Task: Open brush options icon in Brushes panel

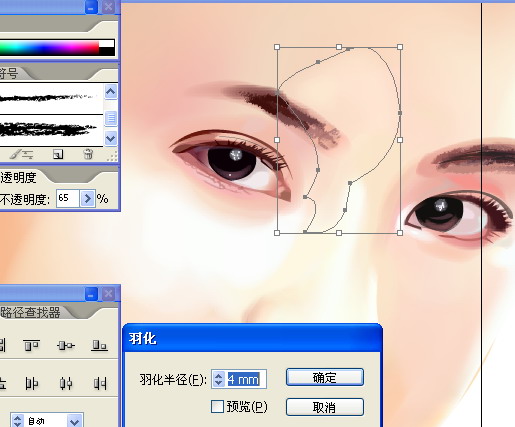Action: click(21, 154)
